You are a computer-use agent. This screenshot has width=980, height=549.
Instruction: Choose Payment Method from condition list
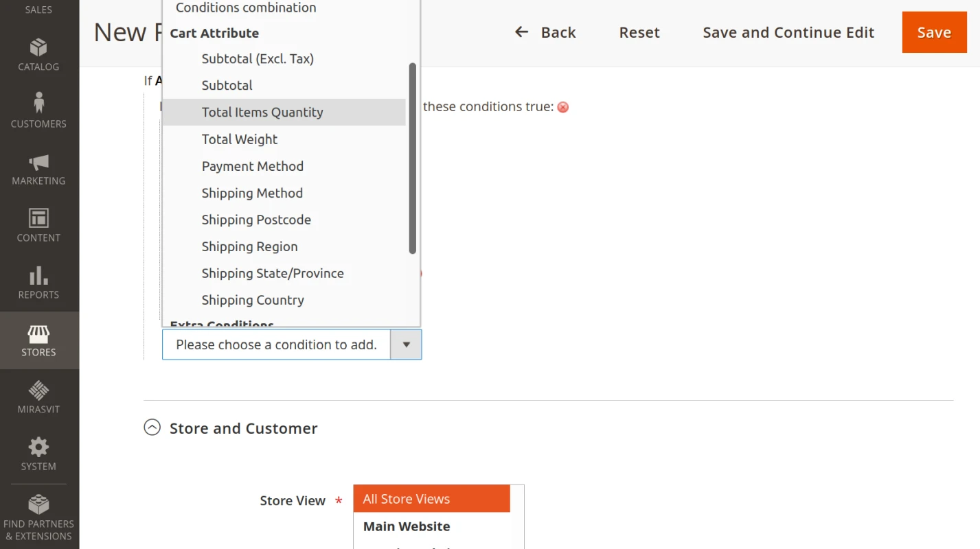pyautogui.click(x=252, y=166)
